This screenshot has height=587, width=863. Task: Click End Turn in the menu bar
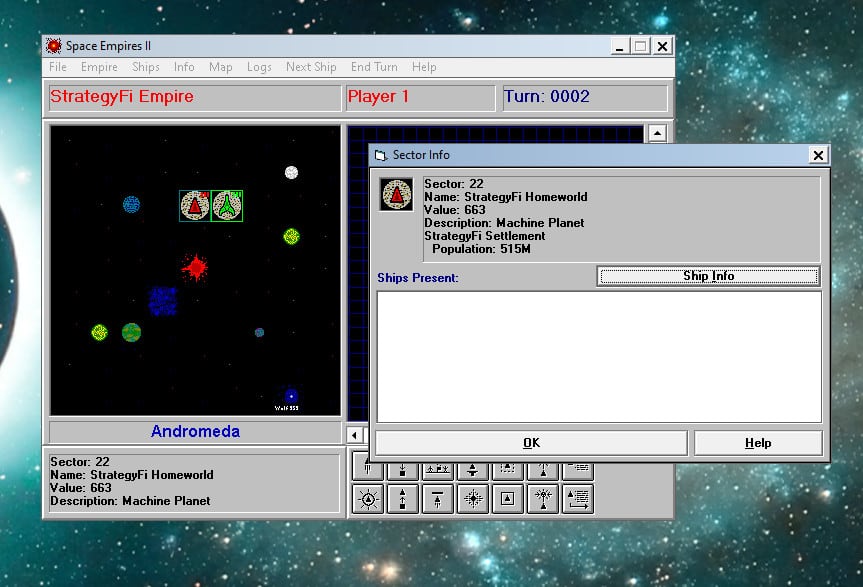coord(374,67)
